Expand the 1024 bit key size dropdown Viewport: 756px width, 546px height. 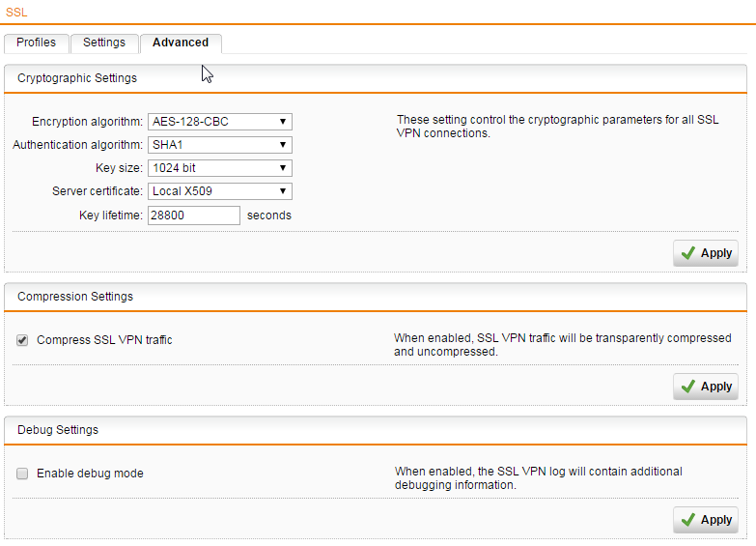tap(220, 168)
